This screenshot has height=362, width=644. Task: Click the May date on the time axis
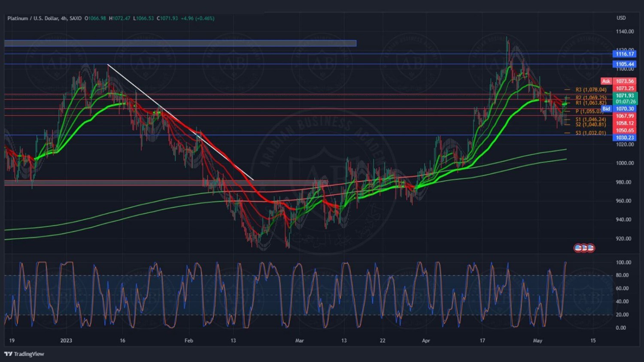click(x=538, y=341)
